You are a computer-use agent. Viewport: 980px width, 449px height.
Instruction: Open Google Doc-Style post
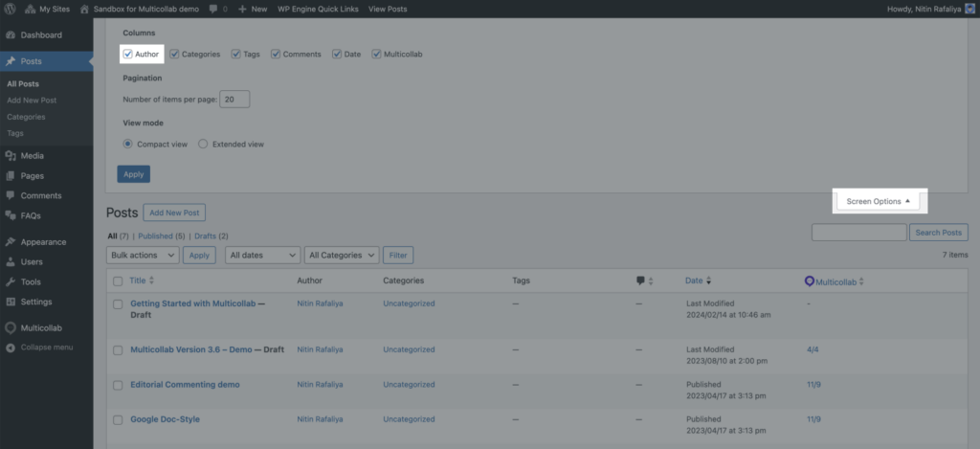coord(165,419)
